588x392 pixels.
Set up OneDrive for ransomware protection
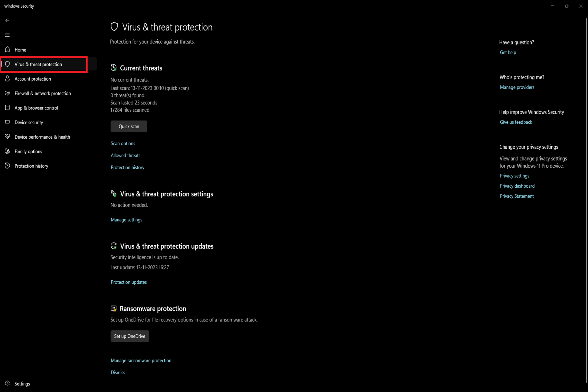[x=129, y=336]
